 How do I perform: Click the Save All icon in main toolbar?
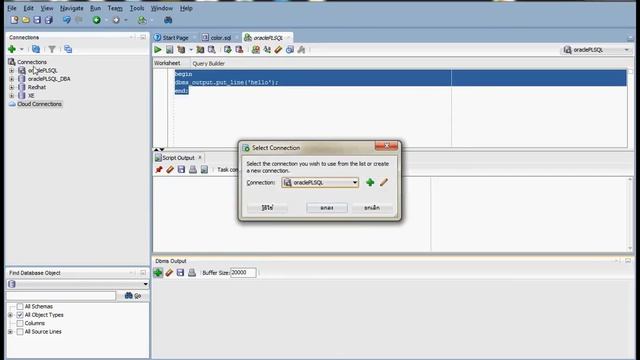coord(49,20)
